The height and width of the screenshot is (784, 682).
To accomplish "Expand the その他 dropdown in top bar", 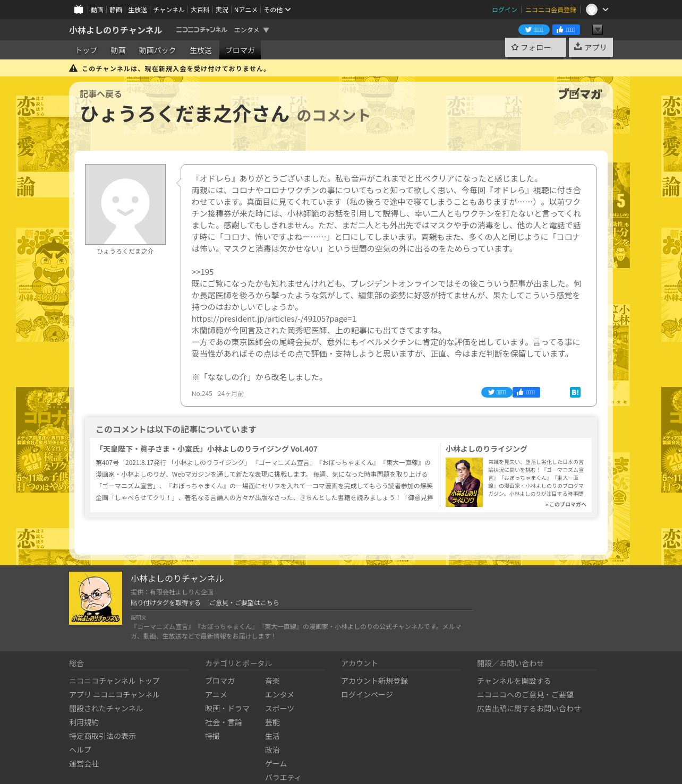I will pos(277,10).
